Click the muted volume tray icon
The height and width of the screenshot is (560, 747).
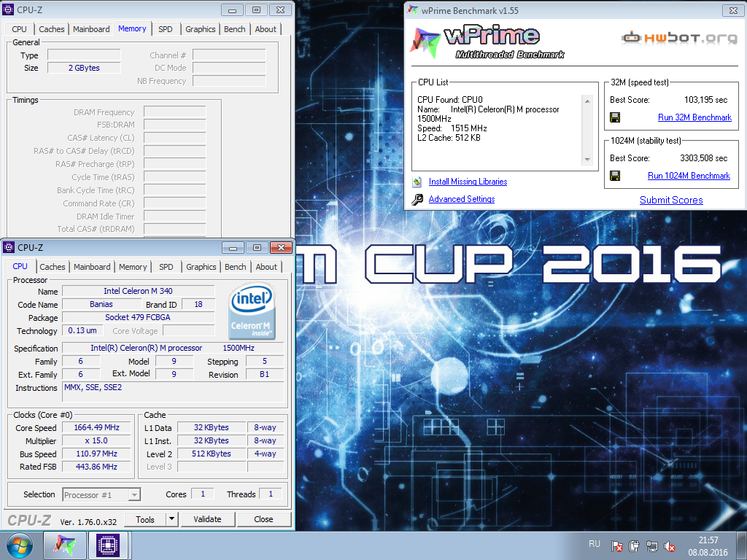pos(670,546)
